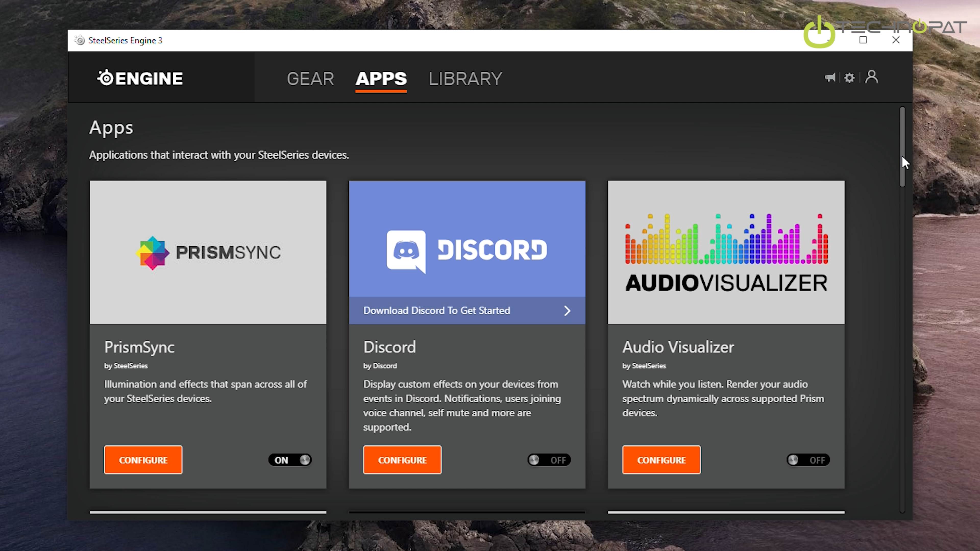Click the vertical scrollbar thumb
980x551 pixels.
(902, 147)
